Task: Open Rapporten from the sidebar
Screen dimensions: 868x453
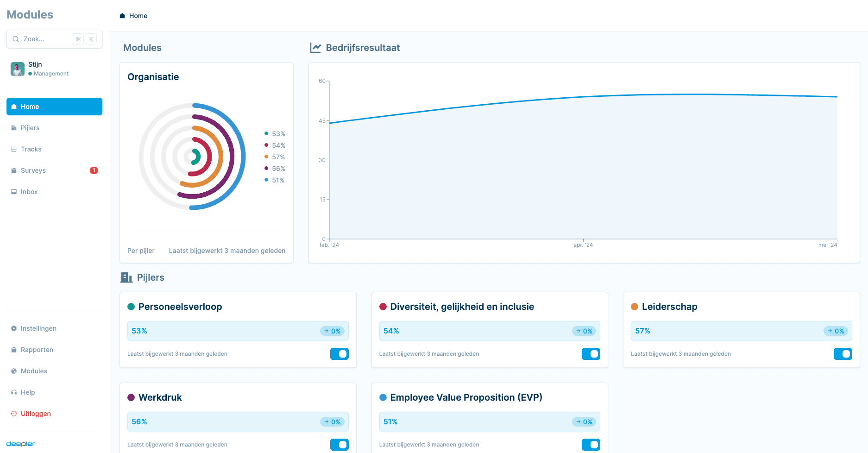Action: (37, 350)
